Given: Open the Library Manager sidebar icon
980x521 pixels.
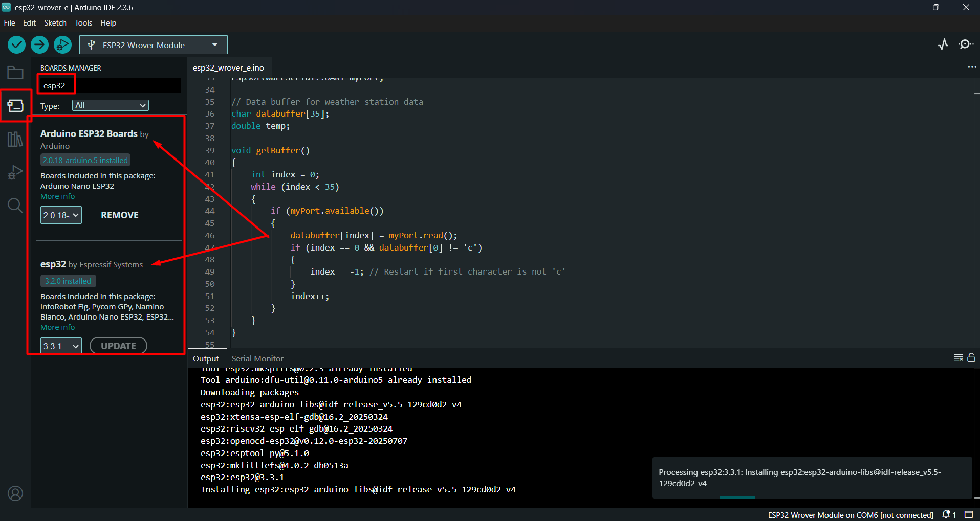Looking at the screenshot, I should (x=15, y=139).
